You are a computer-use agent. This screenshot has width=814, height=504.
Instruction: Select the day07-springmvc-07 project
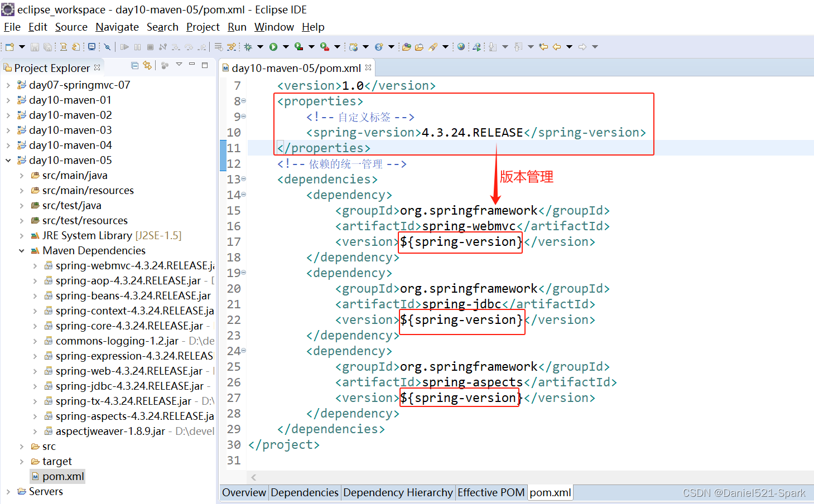(x=79, y=85)
